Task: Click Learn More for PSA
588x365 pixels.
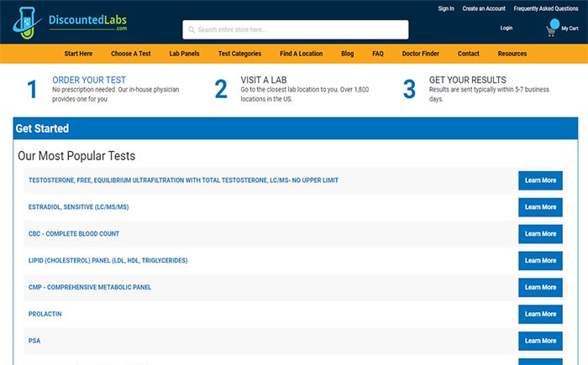Action: click(x=540, y=341)
